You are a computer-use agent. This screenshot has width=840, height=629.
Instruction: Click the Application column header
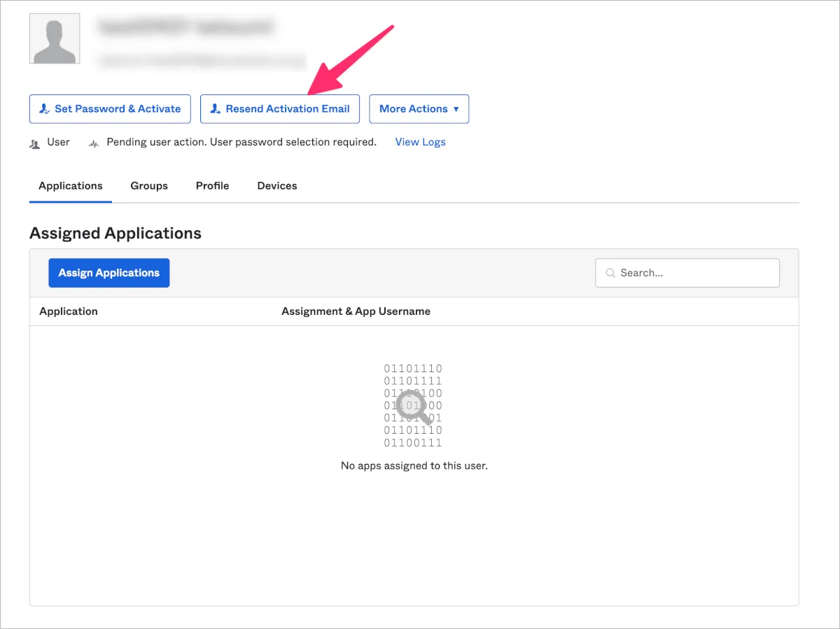(x=69, y=311)
